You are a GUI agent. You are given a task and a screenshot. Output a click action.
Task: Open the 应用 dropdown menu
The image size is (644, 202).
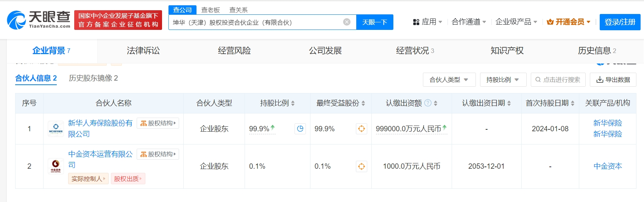pos(427,22)
